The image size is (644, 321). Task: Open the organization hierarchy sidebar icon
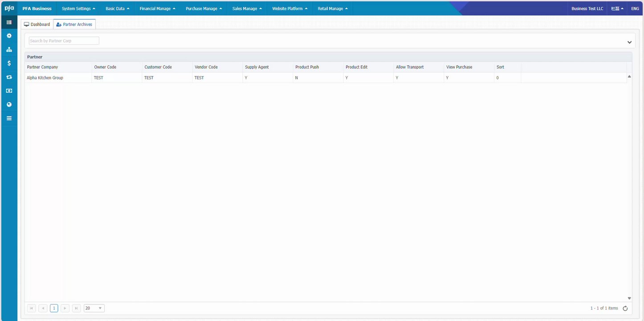coord(9,49)
